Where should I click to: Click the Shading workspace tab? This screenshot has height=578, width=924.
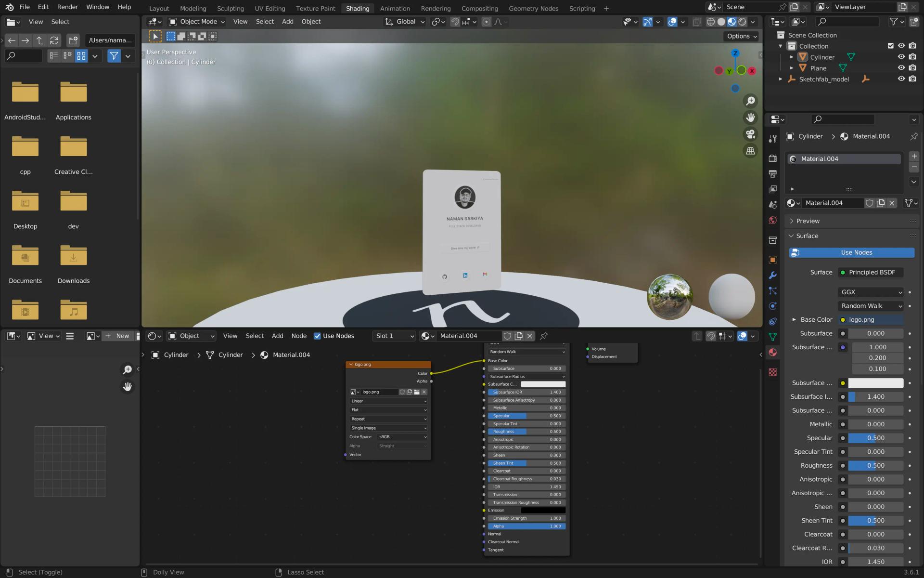tap(357, 8)
